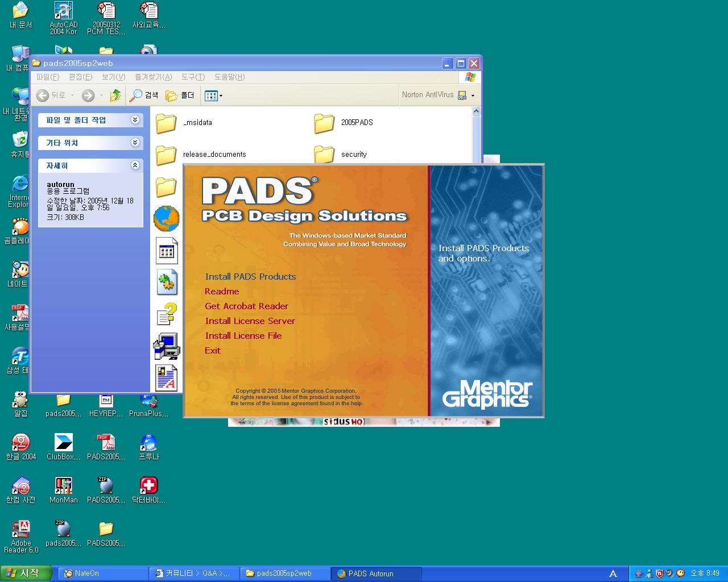This screenshot has width=728, height=582.
Task: Click the Norton AntiVirus toolbar icon in Explorer
Action: tap(462, 95)
